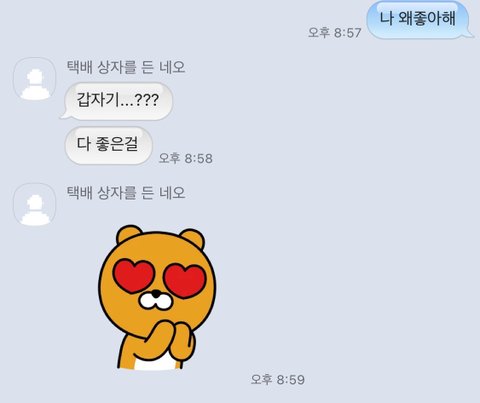Click Ryan's white belly patch

[x=154, y=362]
